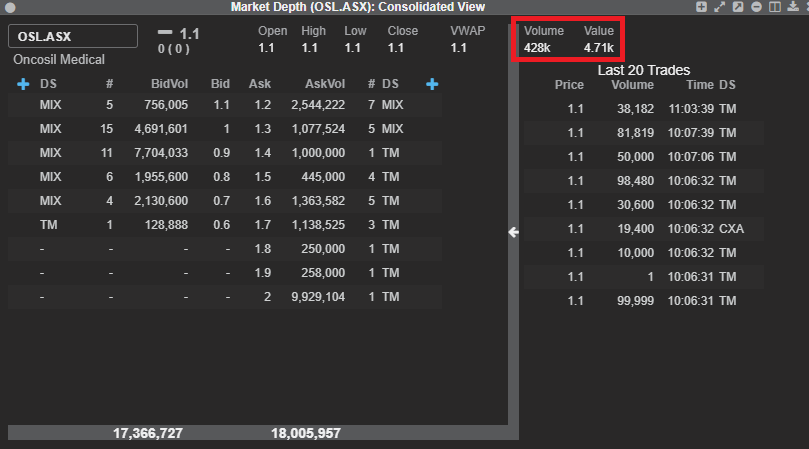
Task: Click the add widget plus-square icon in title bar
Action: coord(701,7)
